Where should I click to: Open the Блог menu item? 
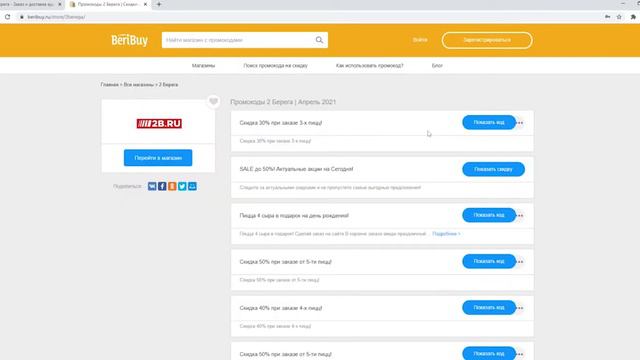point(437,65)
